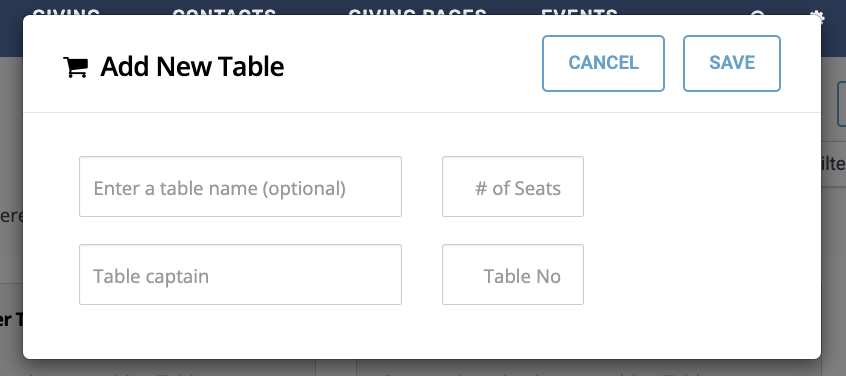The height and width of the screenshot is (376, 846).
Task: Focus the table name (optional) field
Action: pyautogui.click(x=240, y=187)
